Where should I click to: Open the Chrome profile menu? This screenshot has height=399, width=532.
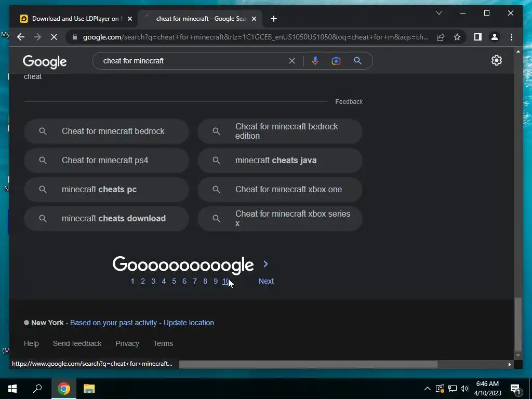tap(495, 37)
